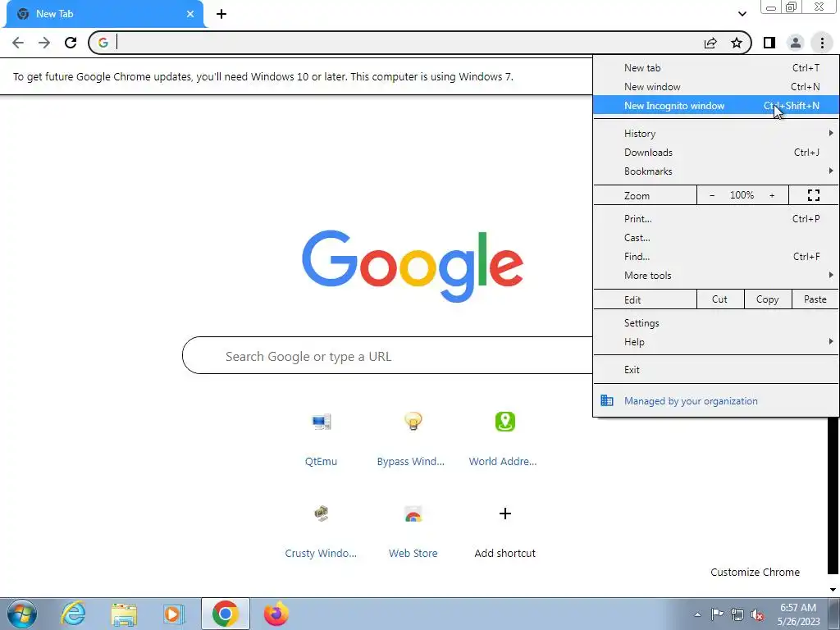
Task: Click Customize Chrome button
Action: [x=755, y=572]
